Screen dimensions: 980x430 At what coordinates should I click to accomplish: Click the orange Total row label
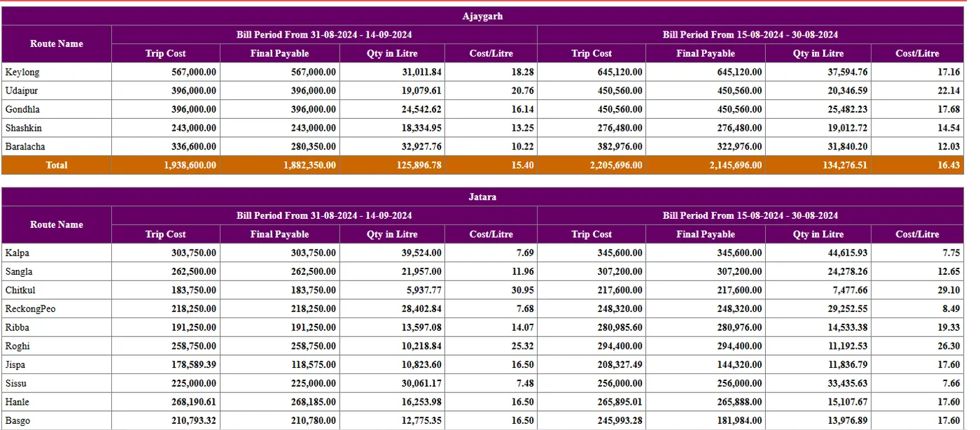coord(57,165)
